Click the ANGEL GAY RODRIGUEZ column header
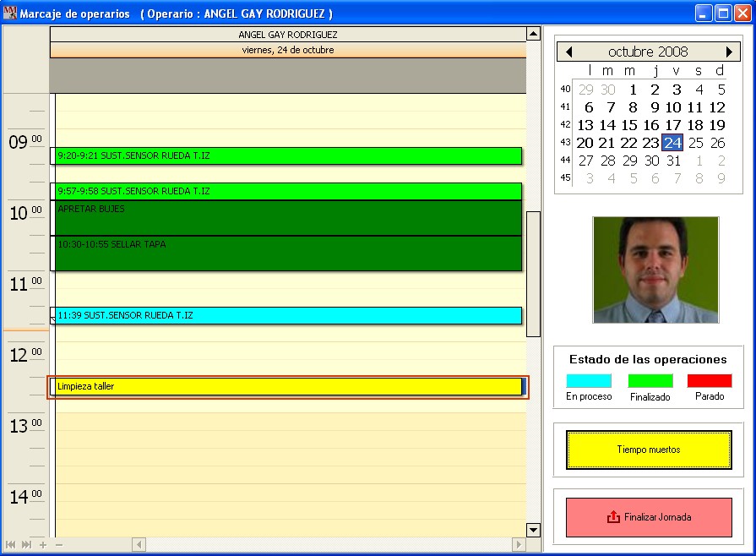The image size is (756, 556). click(x=288, y=35)
